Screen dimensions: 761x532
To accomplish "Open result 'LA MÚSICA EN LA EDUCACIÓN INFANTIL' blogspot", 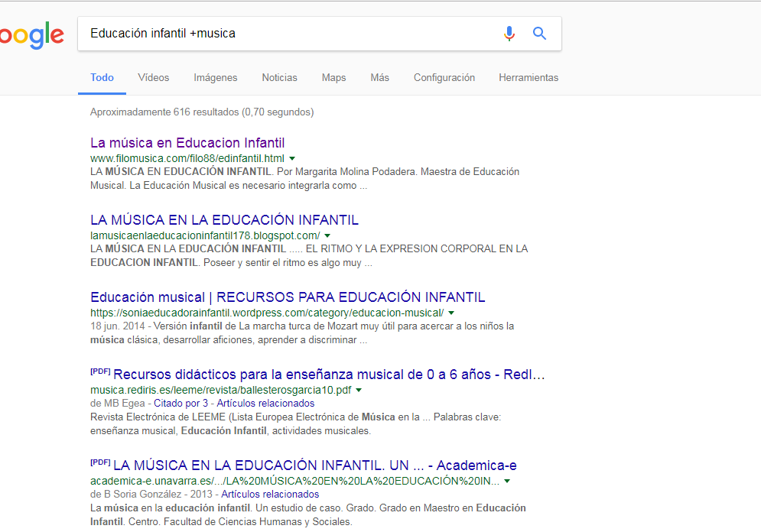I will coord(224,220).
